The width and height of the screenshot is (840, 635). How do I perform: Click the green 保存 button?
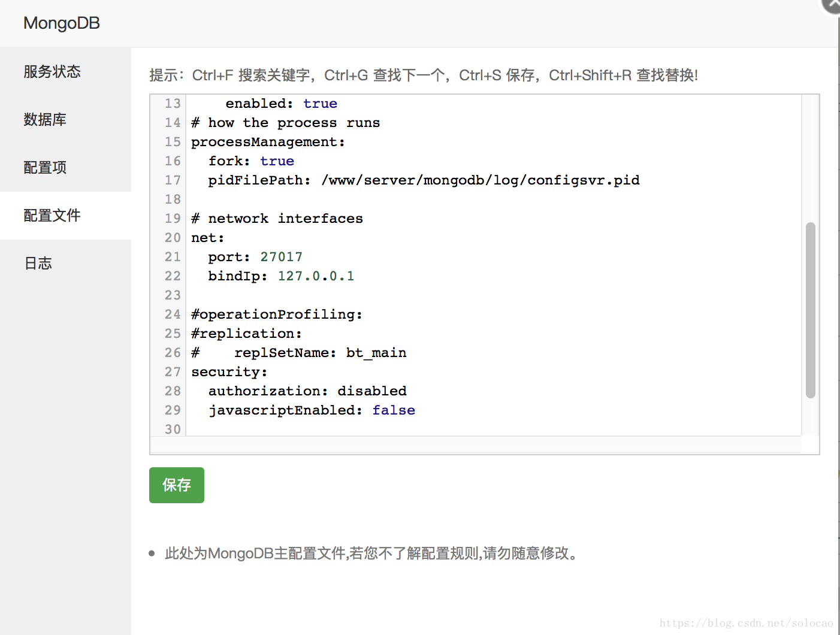[x=177, y=485]
